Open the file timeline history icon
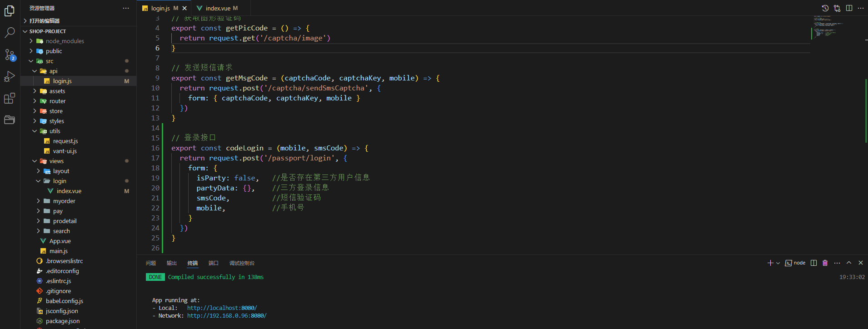The width and height of the screenshot is (868, 329). (x=825, y=8)
